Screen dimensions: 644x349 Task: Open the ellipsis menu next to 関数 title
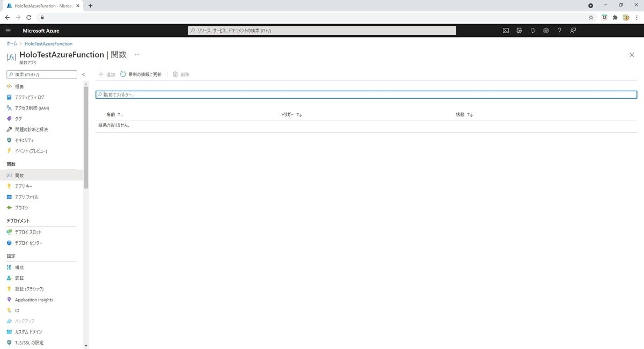(x=137, y=55)
